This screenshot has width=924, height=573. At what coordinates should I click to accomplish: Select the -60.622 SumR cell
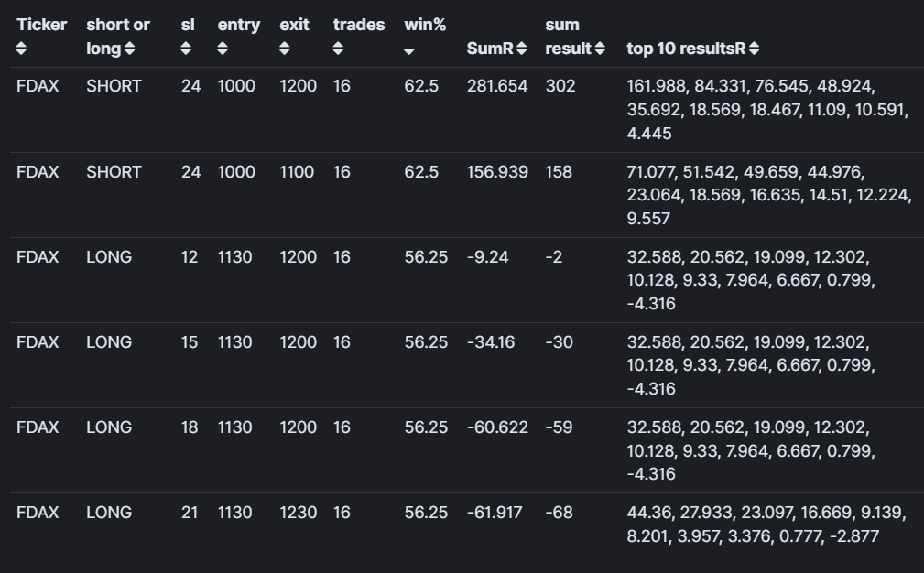pyautogui.click(x=497, y=427)
